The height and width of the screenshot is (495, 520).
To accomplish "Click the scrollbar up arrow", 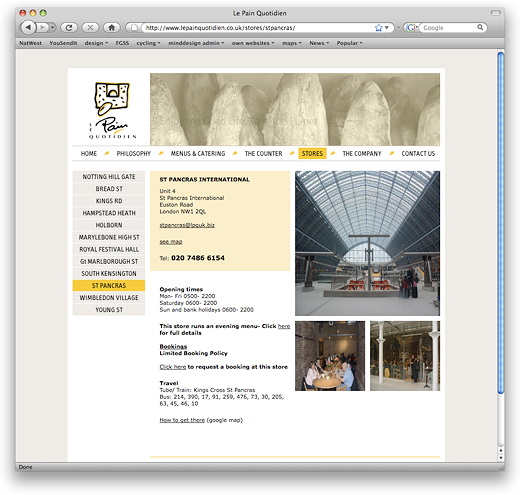I will [x=501, y=450].
